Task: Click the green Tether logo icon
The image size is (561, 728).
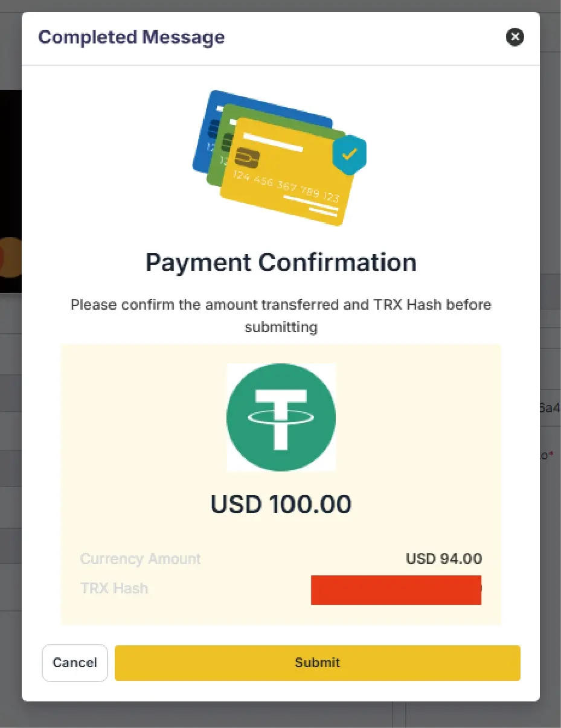Action: pos(281,417)
